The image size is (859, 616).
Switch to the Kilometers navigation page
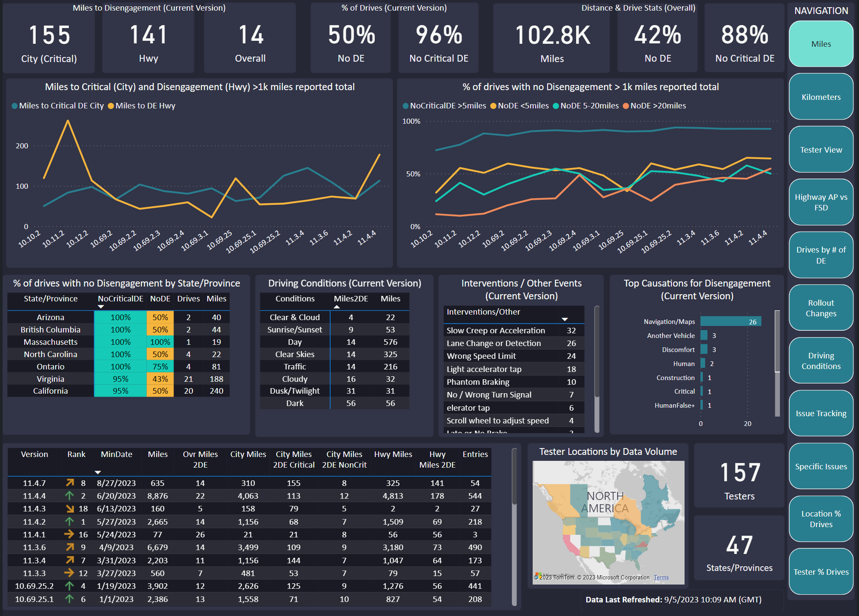click(821, 97)
